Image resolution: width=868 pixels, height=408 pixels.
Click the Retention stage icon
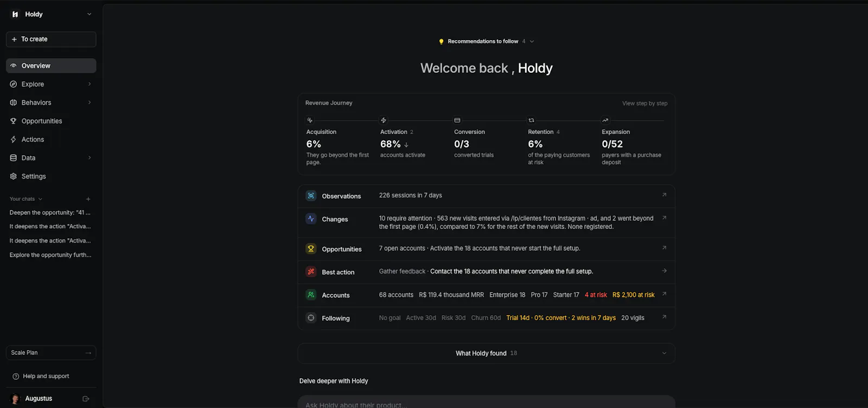click(531, 120)
